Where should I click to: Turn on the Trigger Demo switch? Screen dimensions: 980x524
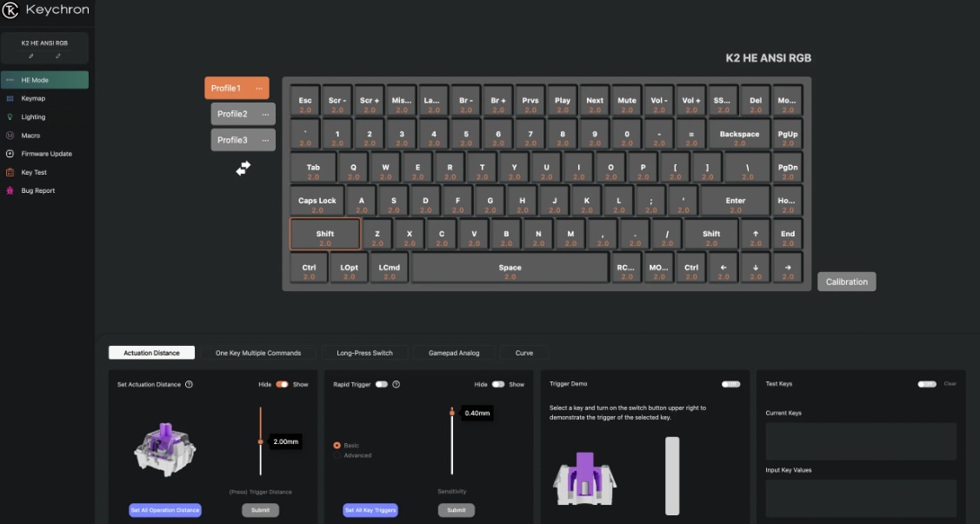click(x=730, y=384)
